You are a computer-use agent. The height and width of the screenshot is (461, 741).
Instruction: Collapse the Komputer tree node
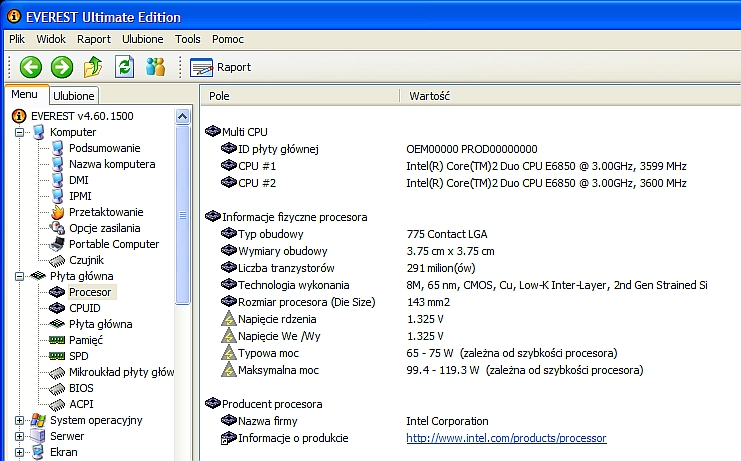[20, 132]
